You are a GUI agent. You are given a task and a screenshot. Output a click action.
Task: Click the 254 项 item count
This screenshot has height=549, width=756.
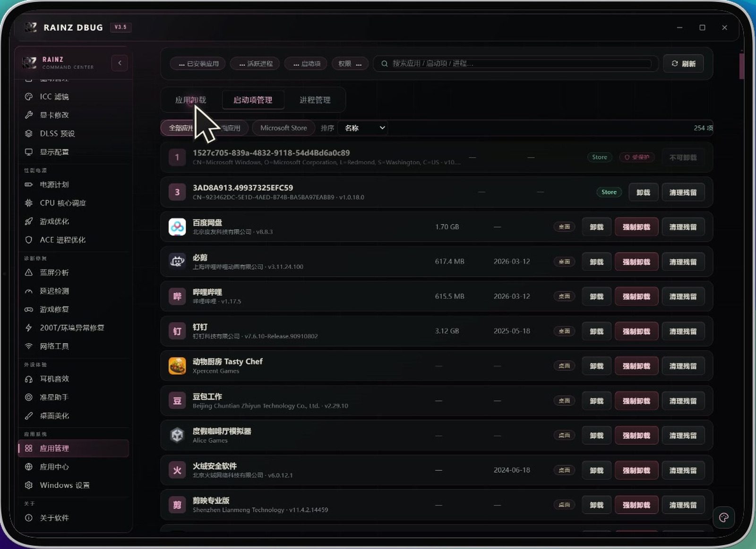(703, 128)
